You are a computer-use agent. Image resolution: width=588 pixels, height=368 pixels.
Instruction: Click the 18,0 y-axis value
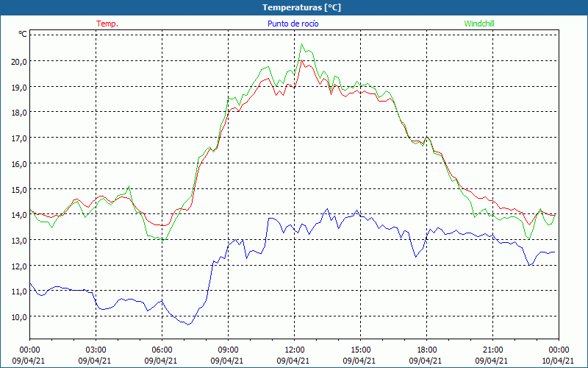[x=19, y=113]
